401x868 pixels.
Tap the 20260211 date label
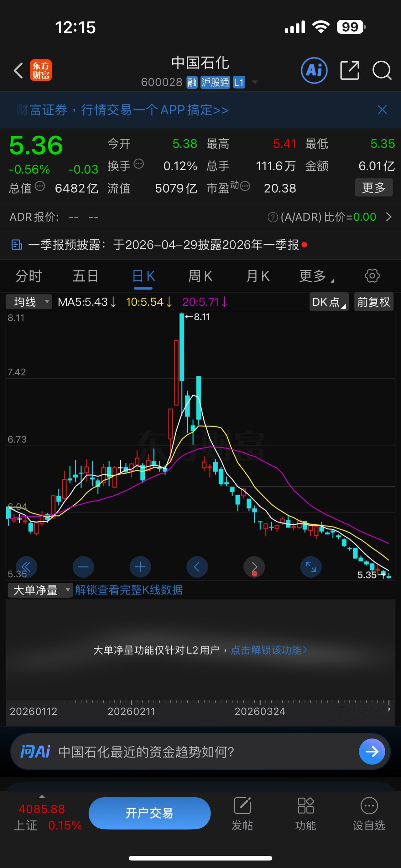(x=131, y=711)
